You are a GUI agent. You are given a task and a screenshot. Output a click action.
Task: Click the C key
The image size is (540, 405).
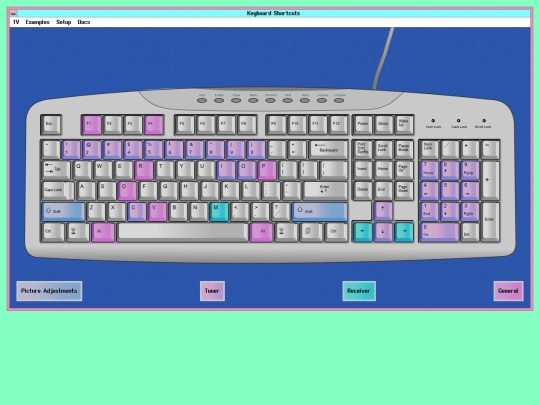[x=136, y=211]
